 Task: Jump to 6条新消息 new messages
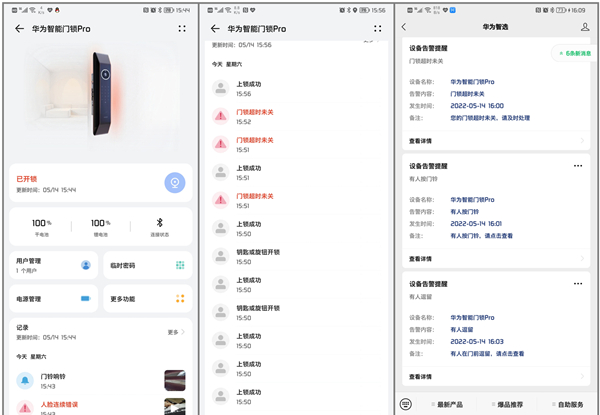(x=575, y=53)
